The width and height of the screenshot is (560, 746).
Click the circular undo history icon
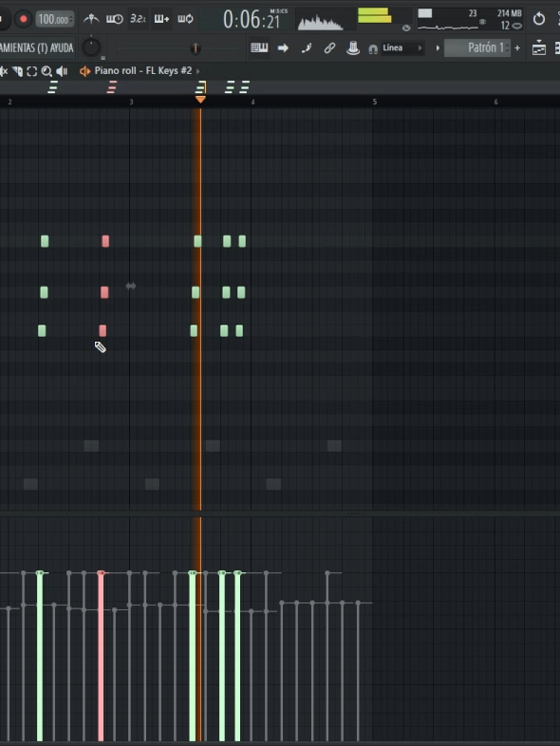point(539,19)
